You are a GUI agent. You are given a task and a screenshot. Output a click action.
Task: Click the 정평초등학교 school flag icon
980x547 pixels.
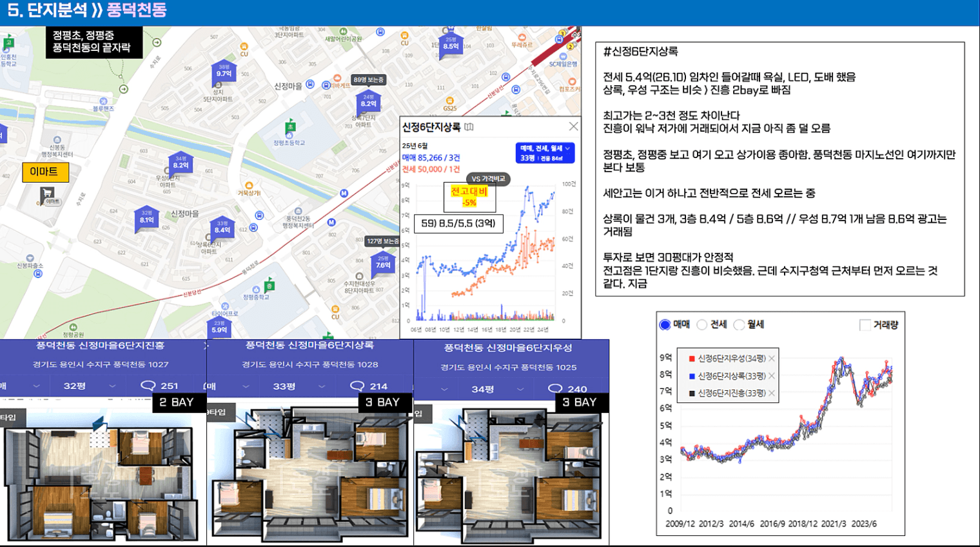tap(291, 125)
